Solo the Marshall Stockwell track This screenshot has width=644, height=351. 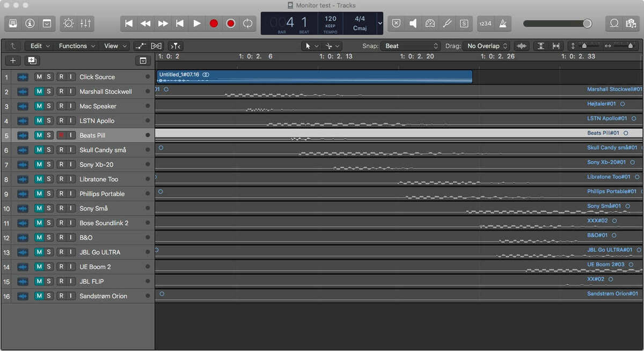[49, 92]
